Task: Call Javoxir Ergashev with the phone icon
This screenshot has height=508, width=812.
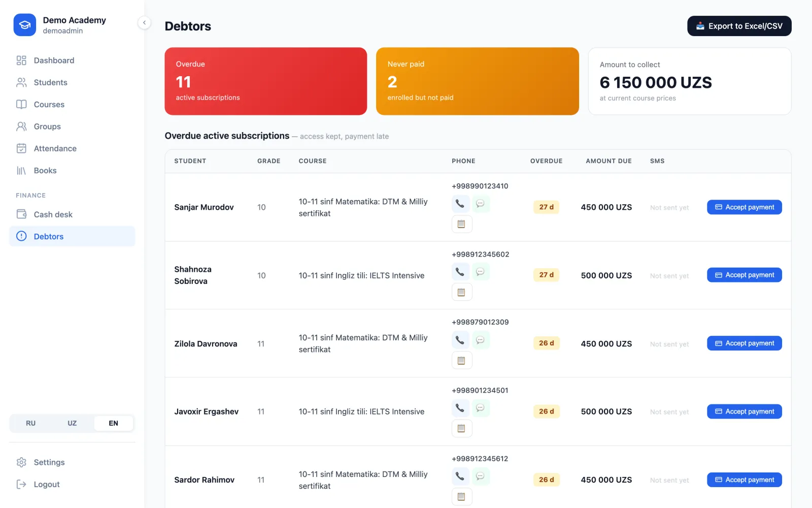Action: (x=460, y=408)
